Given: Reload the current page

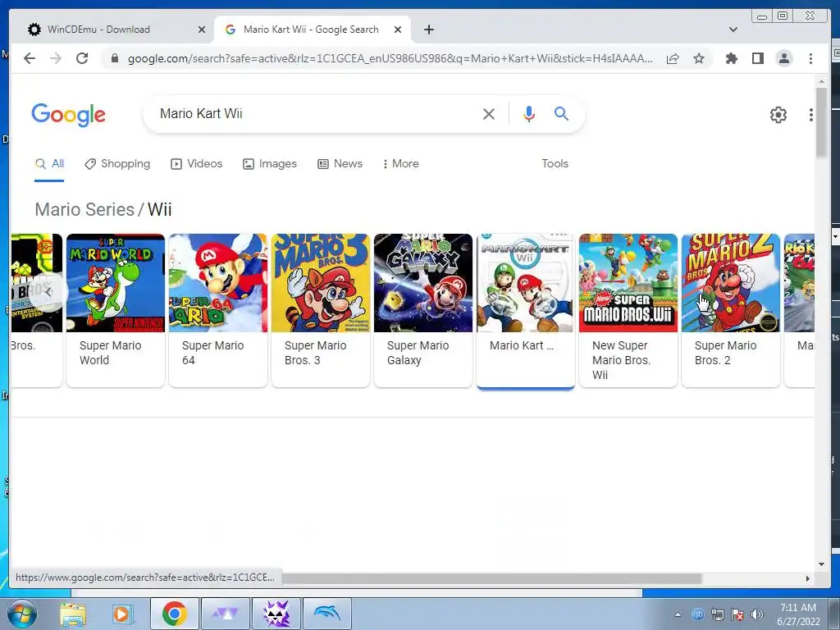Looking at the screenshot, I should (x=82, y=58).
